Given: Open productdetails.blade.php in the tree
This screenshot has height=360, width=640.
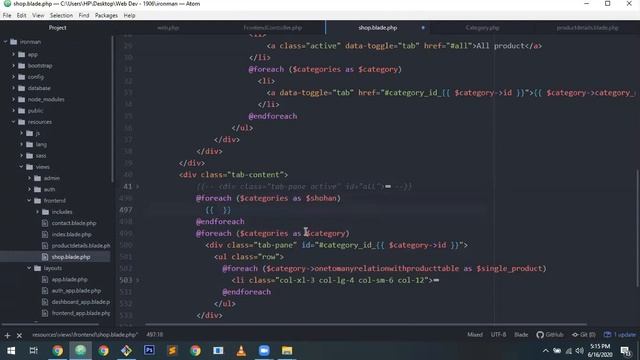Looking at the screenshot, I should click(80, 246).
